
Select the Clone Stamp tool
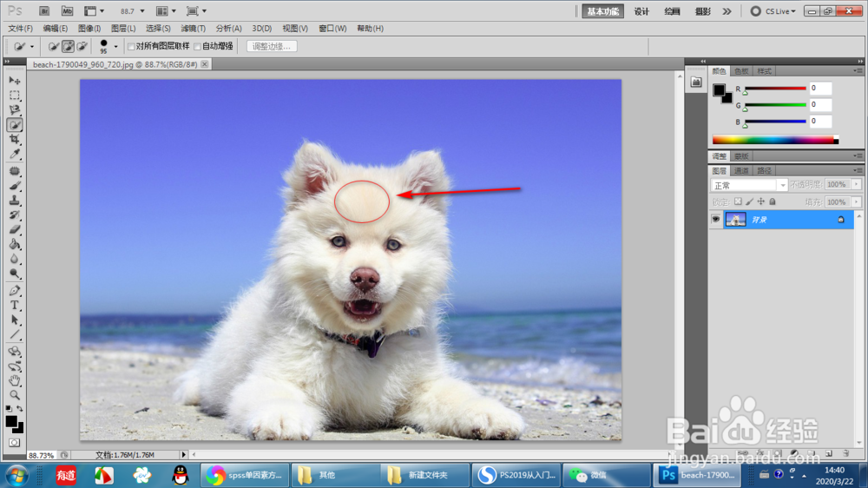pyautogui.click(x=15, y=201)
